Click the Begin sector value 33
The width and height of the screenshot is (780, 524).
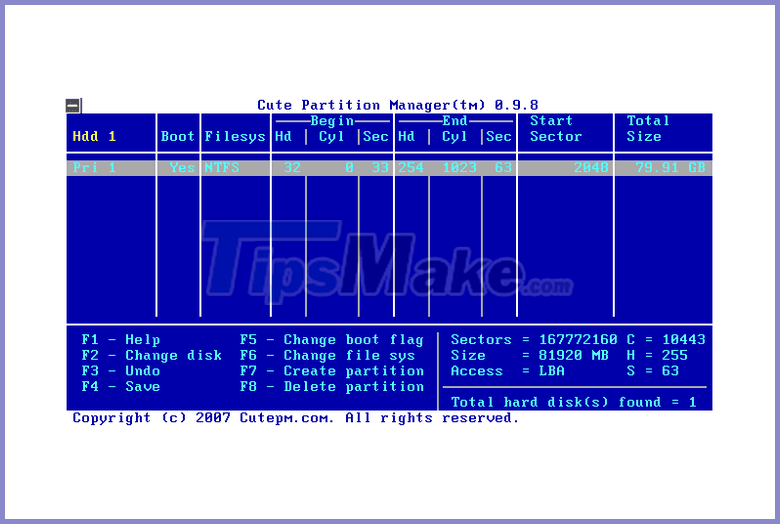point(380,168)
